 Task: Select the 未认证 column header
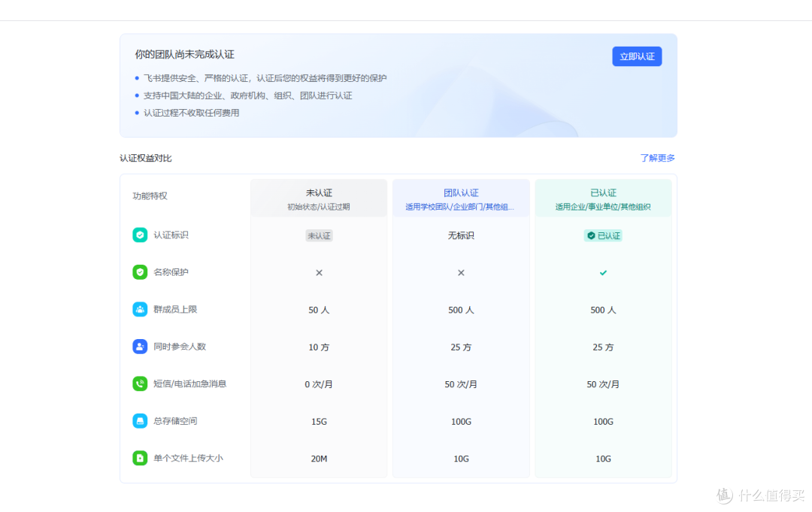(x=319, y=198)
